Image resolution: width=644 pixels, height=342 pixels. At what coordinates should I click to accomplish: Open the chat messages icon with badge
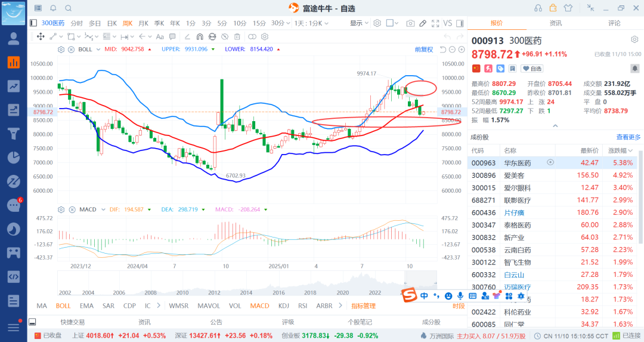click(14, 205)
